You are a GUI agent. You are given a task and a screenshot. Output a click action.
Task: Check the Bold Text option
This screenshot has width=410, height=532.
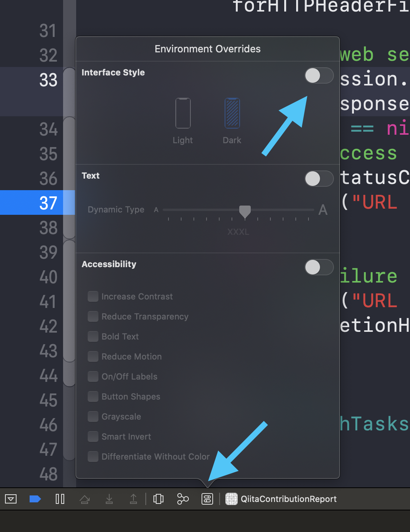click(93, 336)
